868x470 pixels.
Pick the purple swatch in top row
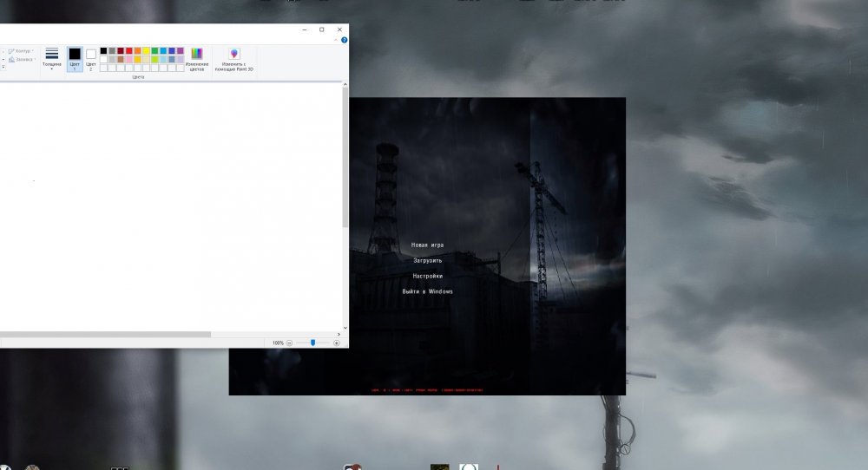click(180, 51)
